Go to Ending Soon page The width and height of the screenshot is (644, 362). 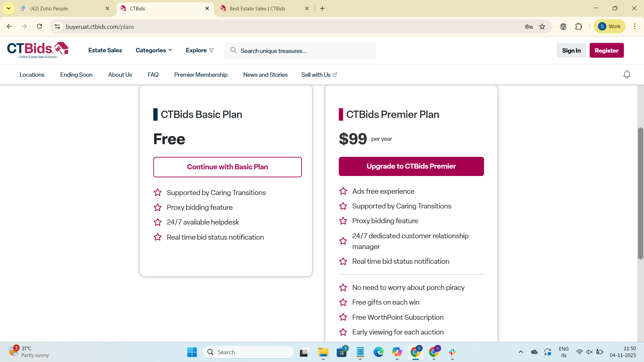point(76,75)
